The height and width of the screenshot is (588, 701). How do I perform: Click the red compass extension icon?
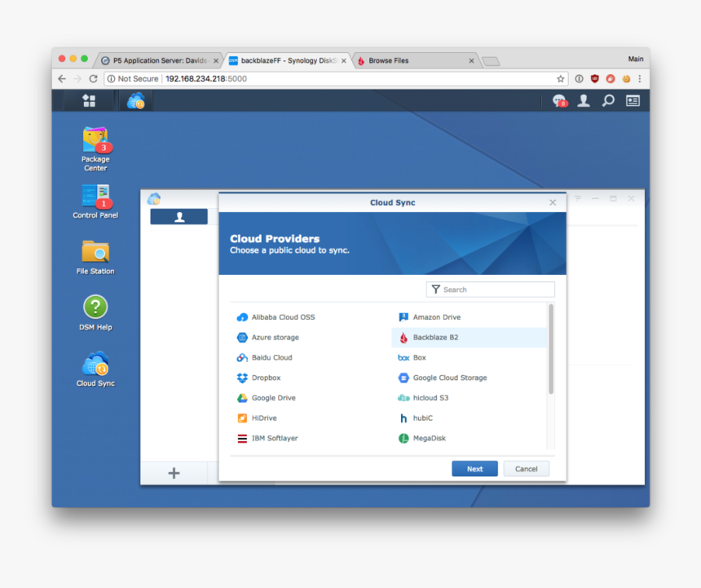[611, 78]
